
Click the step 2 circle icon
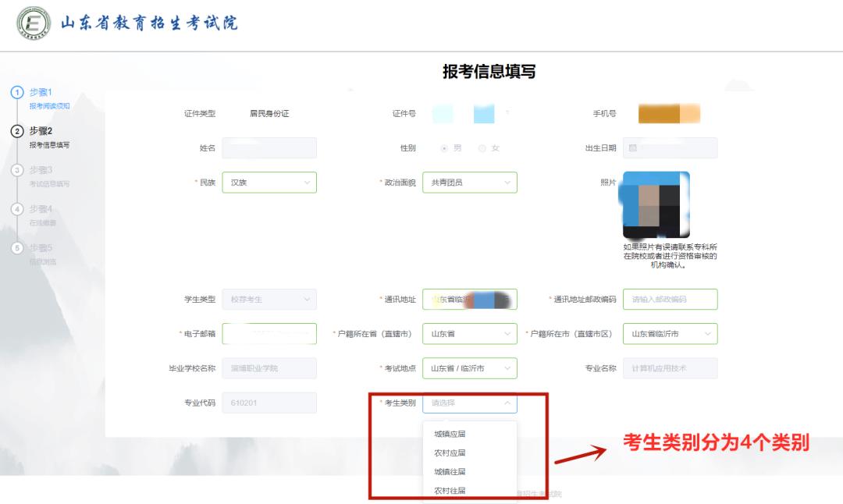click(17, 130)
